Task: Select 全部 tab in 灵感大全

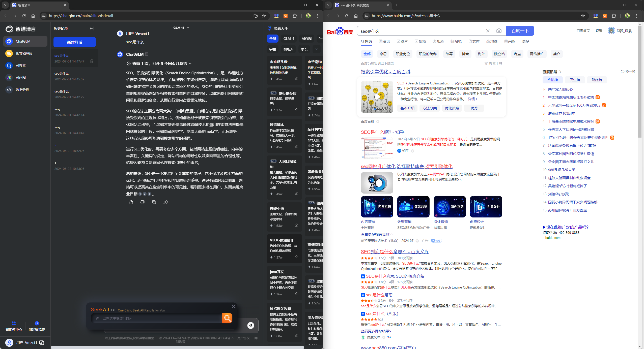Action: click(273, 39)
